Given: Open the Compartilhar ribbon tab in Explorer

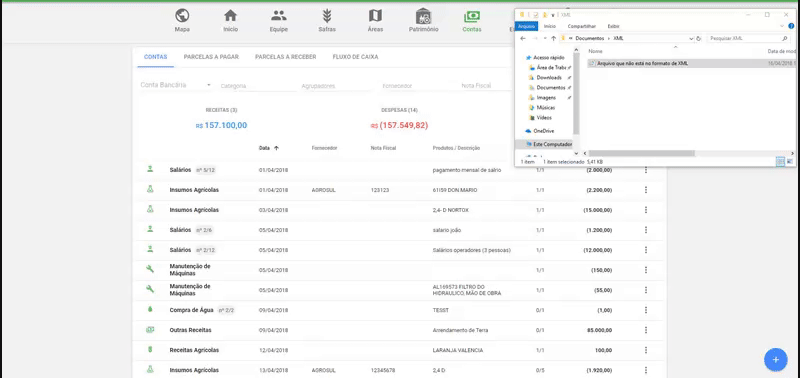Looking at the screenshot, I should (x=582, y=26).
